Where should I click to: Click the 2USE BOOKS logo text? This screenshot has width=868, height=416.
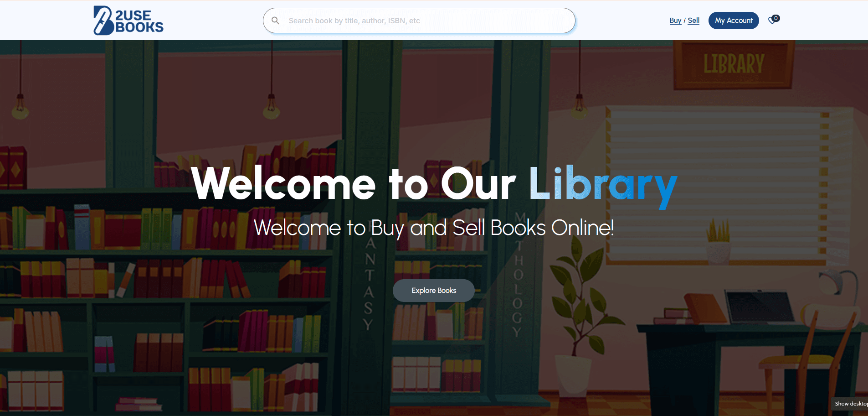(139, 21)
